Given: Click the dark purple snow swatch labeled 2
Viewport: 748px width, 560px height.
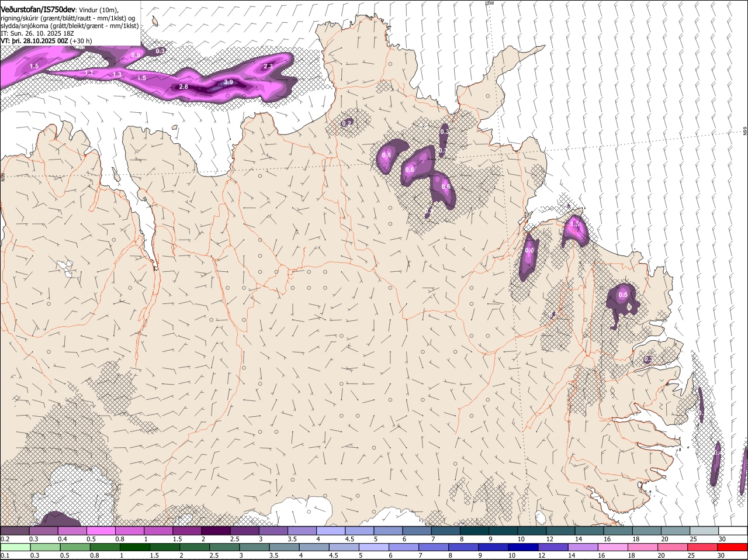Looking at the screenshot, I should click(x=216, y=530).
